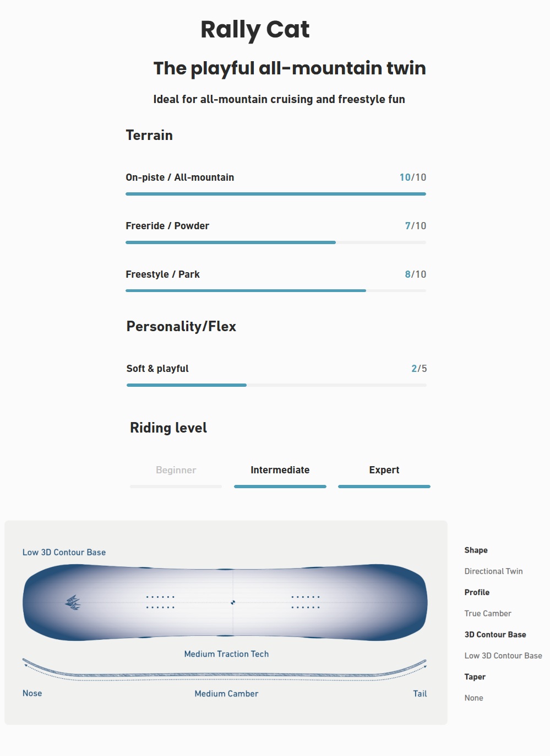Click the left binding insert dots

click(x=160, y=602)
